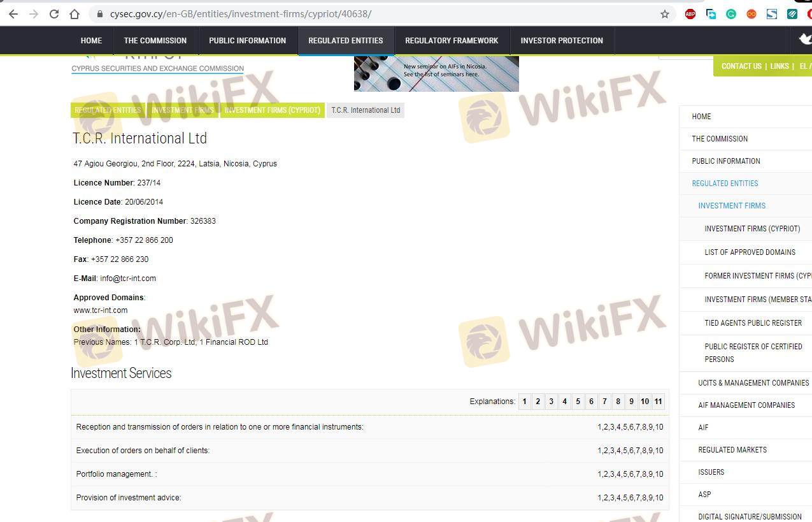812x522 pixels.
Task: Click the LINKS link
Action: click(x=780, y=66)
